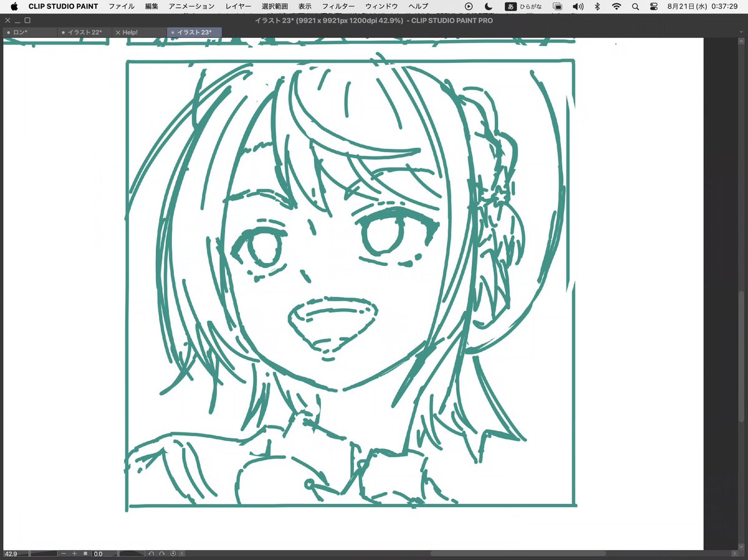Click the horizontal scrollbar thumb

coord(517,553)
